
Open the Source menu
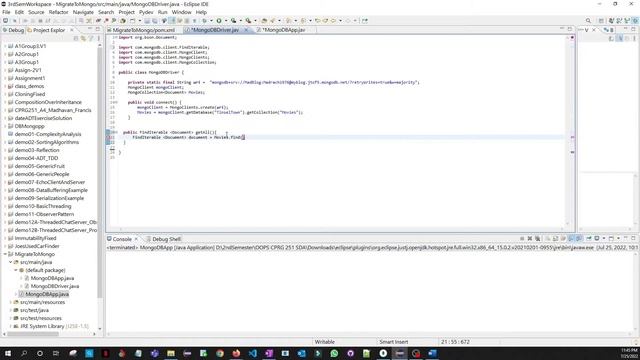(36, 12)
